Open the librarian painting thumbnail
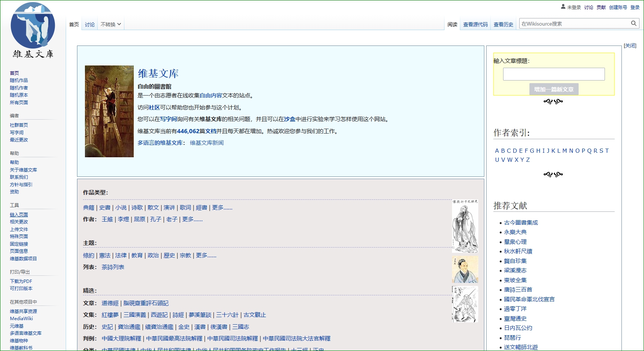Image resolution: width=644 pixels, height=351 pixels. point(109,111)
